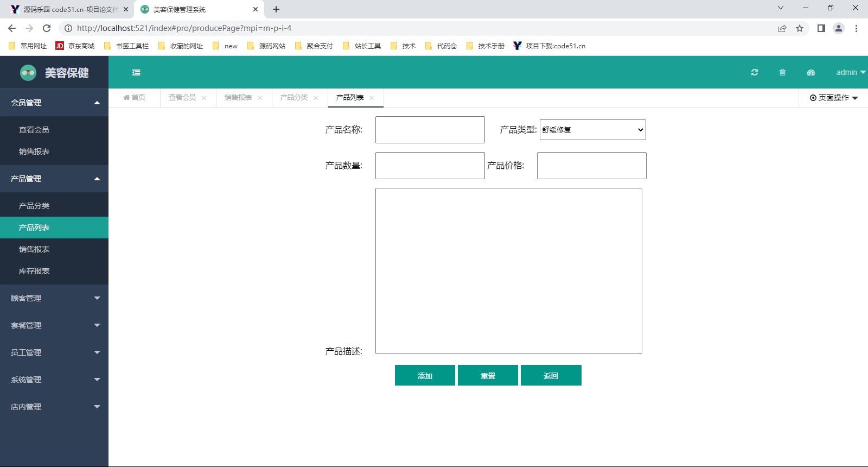This screenshot has height=467, width=868.
Task: Collapse the 会员管理 menu section
Action: click(54, 103)
